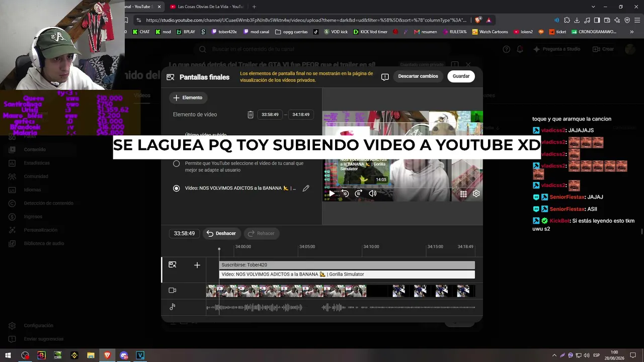The height and width of the screenshot is (362, 644).
Task: Show hidden system tray icons
Action: [554, 355]
